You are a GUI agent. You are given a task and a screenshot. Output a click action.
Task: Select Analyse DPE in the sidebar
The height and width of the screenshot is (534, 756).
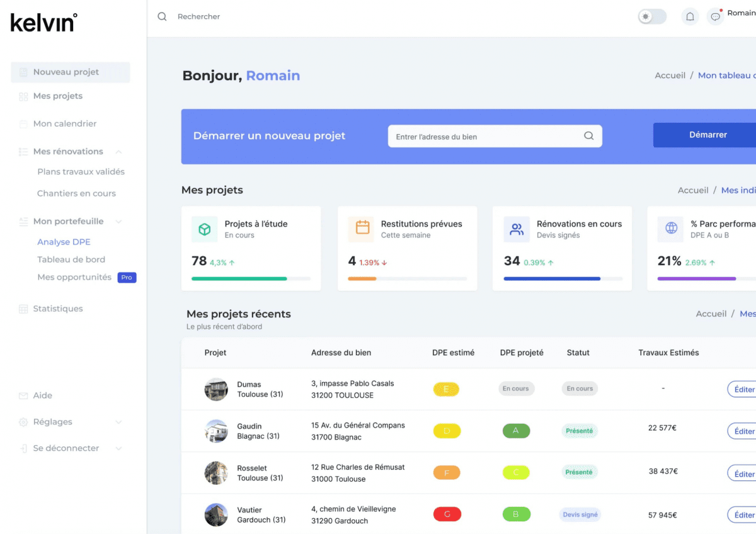coord(64,242)
